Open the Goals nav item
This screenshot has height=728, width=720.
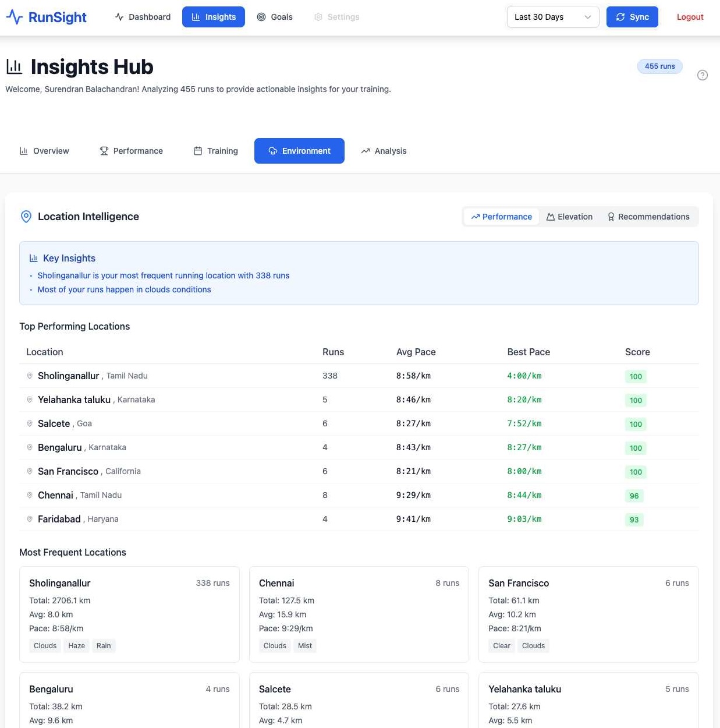click(x=275, y=17)
